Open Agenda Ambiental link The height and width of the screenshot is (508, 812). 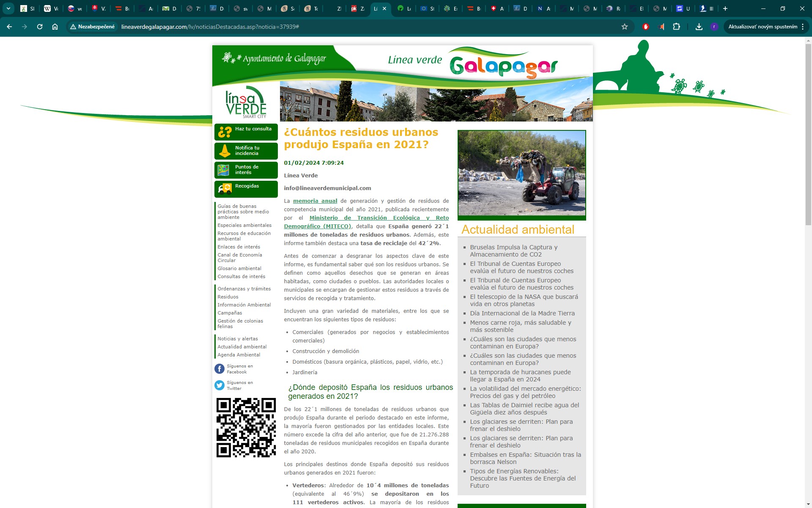coord(239,355)
